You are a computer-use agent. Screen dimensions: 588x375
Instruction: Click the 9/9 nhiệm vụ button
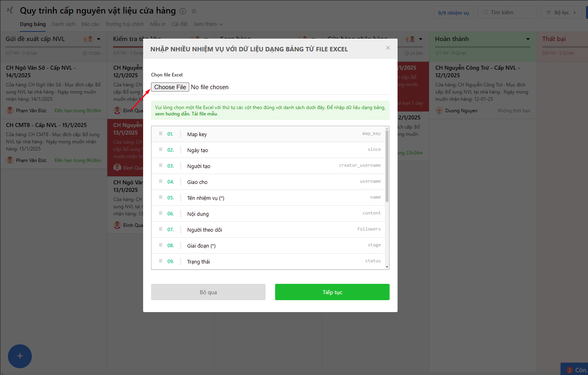[x=453, y=13]
